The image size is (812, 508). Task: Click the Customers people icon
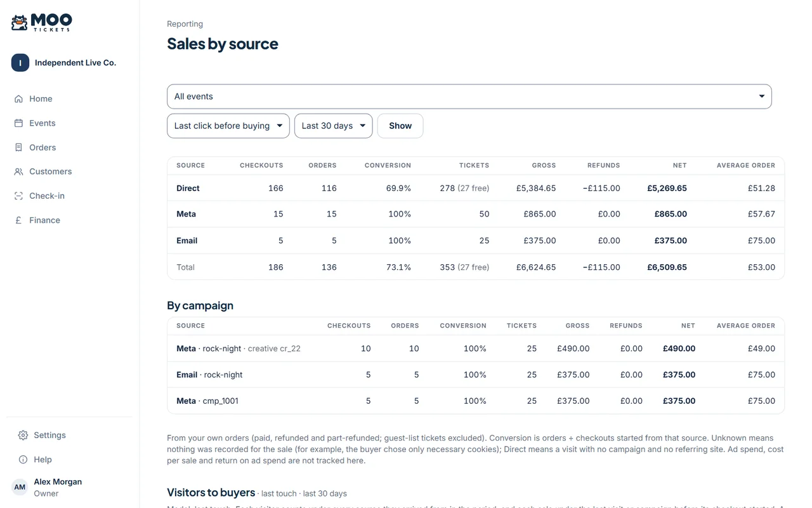click(x=18, y=171)
